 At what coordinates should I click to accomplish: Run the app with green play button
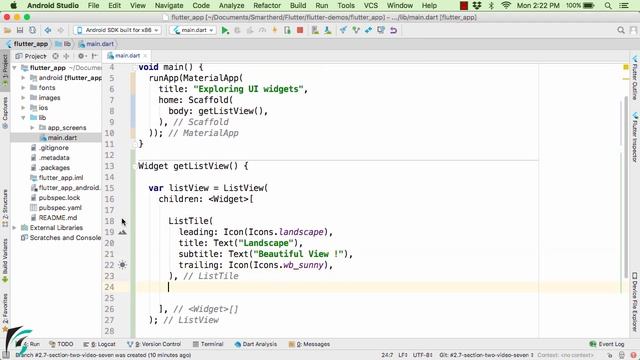[x=225, y=30]
